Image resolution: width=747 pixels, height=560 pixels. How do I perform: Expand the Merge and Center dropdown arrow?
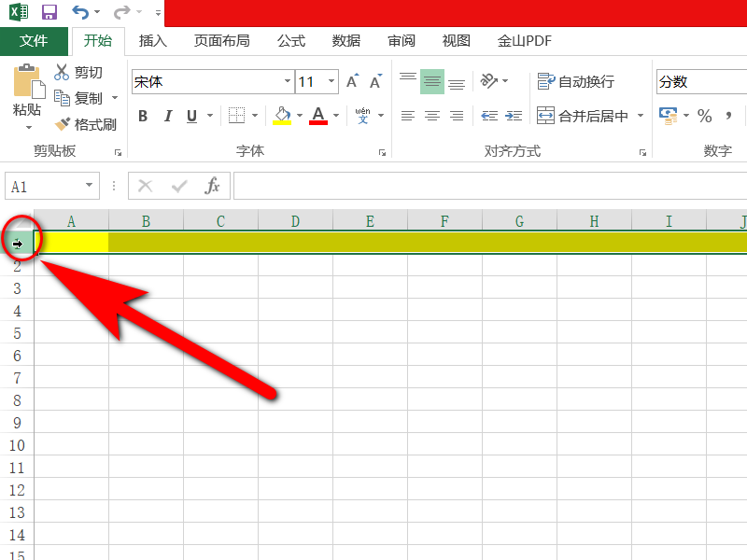coord(641,116)
